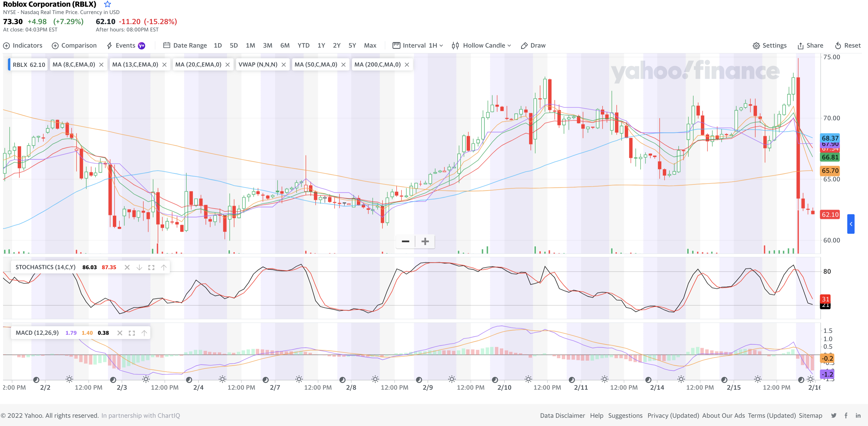Viewport: 868px width, 426px height.
Task: Close the MACD panel
Action: 120,333
